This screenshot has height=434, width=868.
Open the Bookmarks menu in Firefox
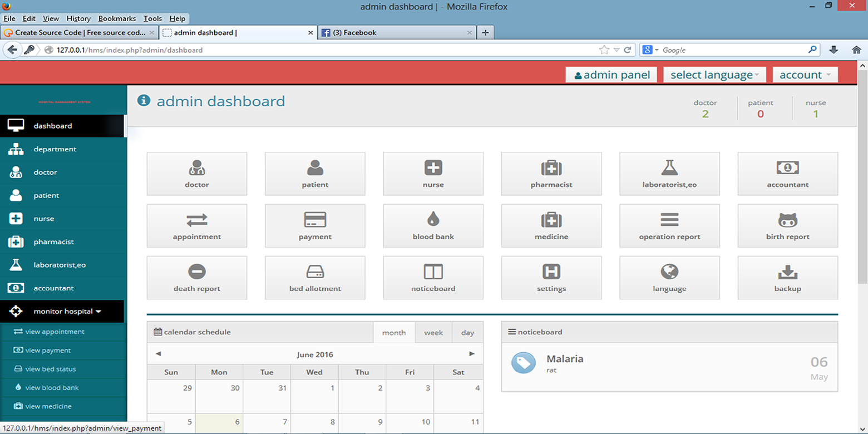[x=117, y=18]
